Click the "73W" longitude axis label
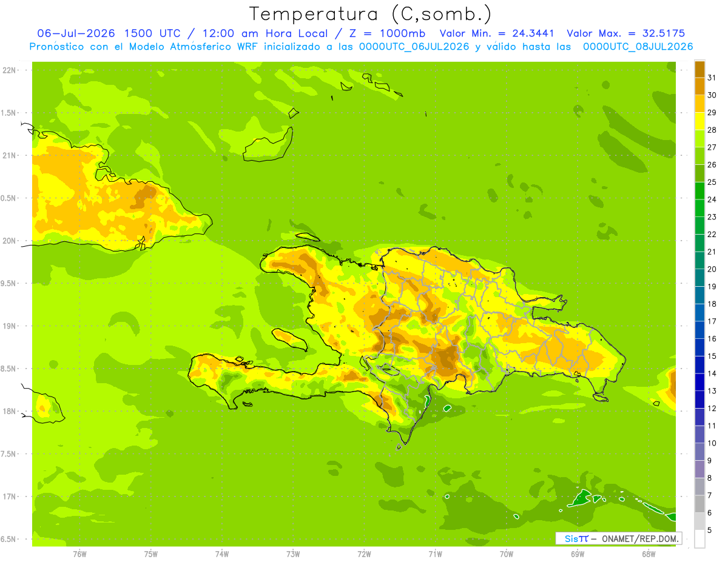 [293, 554]
